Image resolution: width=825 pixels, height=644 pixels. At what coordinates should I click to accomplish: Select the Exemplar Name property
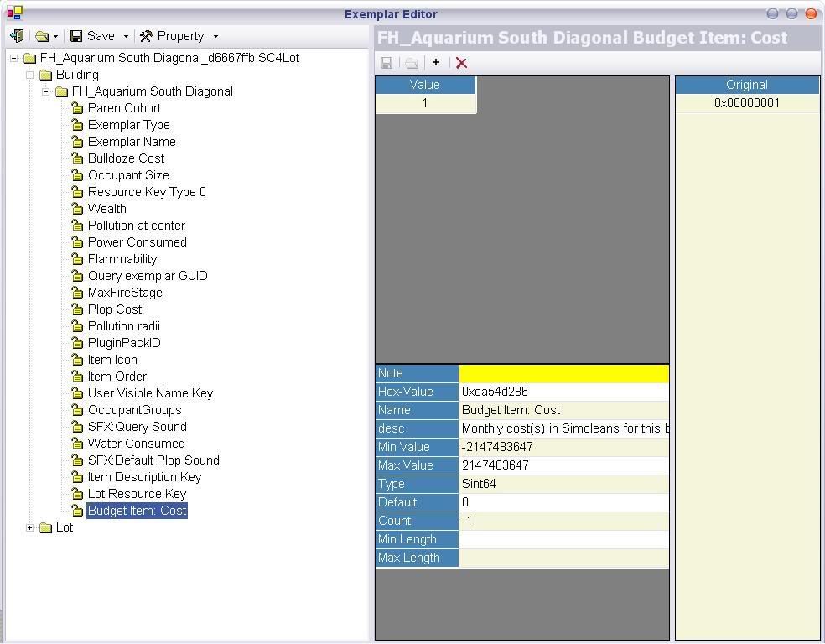pyautogui.click(x=132, y=142)
